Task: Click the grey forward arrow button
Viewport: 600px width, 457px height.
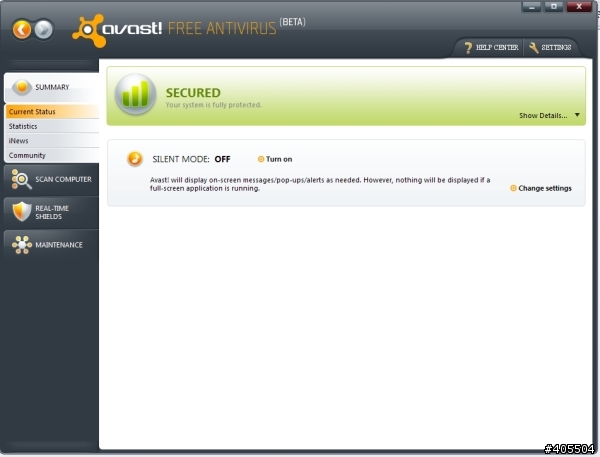Action: pyautogui.click(x=44, y=29)
